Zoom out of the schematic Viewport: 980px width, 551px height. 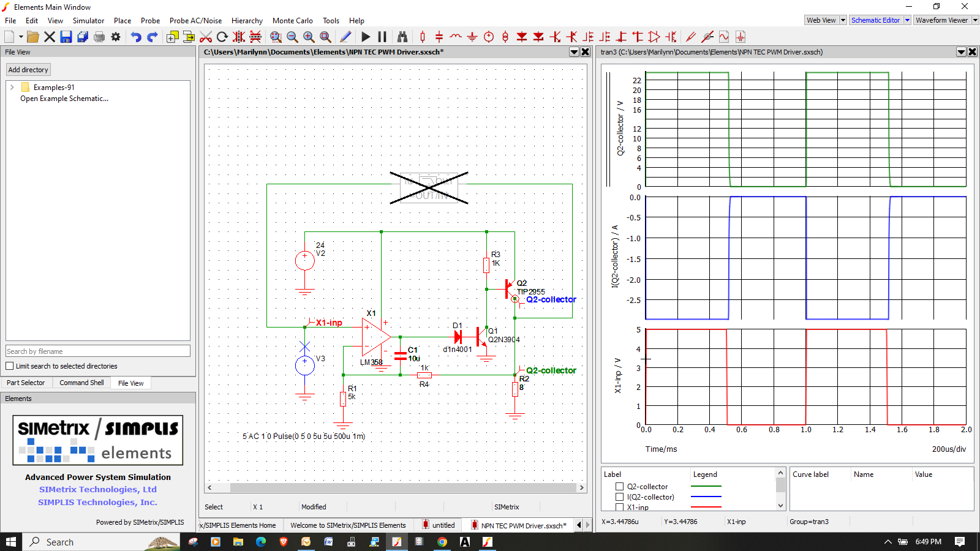(x=292, y=37)
